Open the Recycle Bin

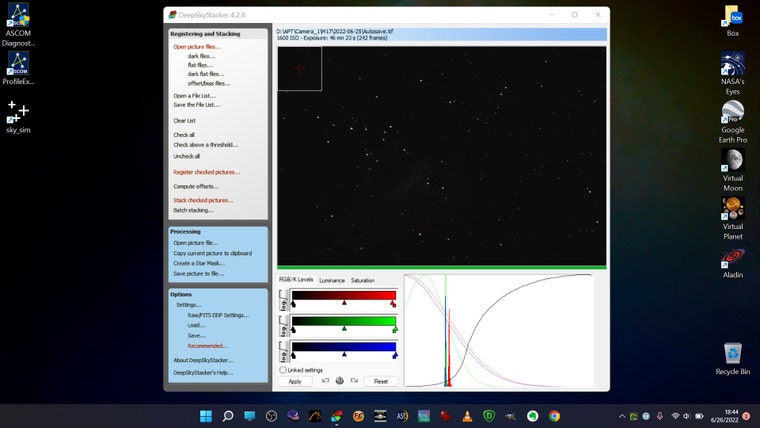pos(732,359)
